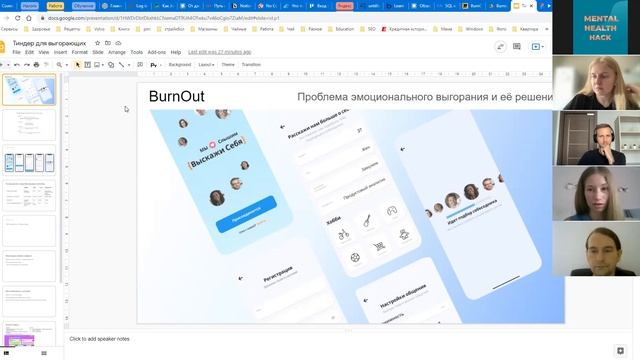Switch to grid view icon
This screenshot has width=640, height=360.
44,353
